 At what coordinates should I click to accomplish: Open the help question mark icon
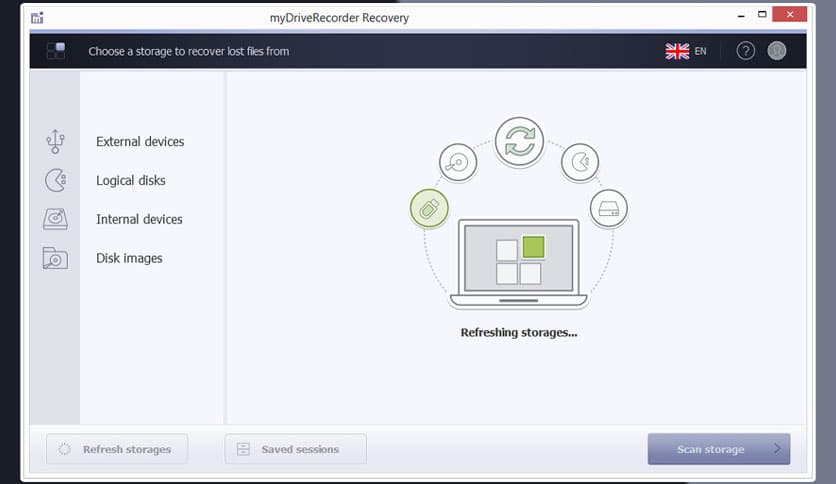pos(745,51)
